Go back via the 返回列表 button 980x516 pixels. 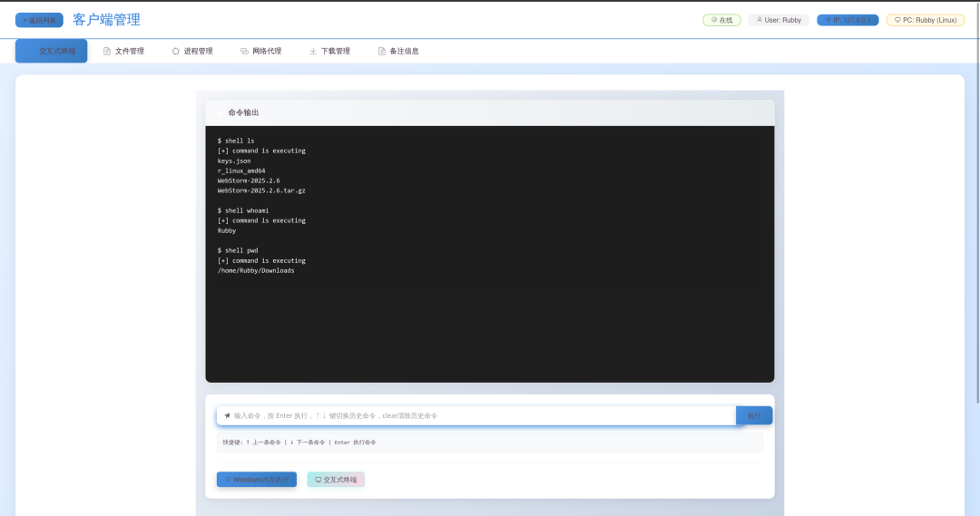[x=39, y=20]
